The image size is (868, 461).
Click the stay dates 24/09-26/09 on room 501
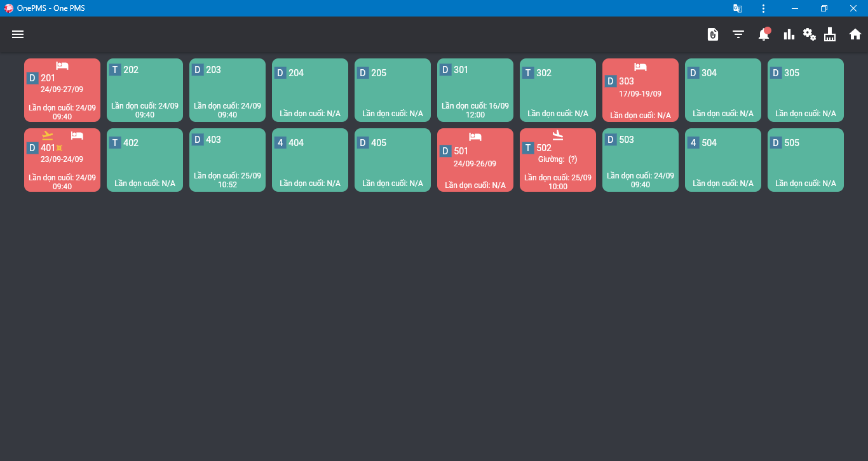(x=475, y=164)
